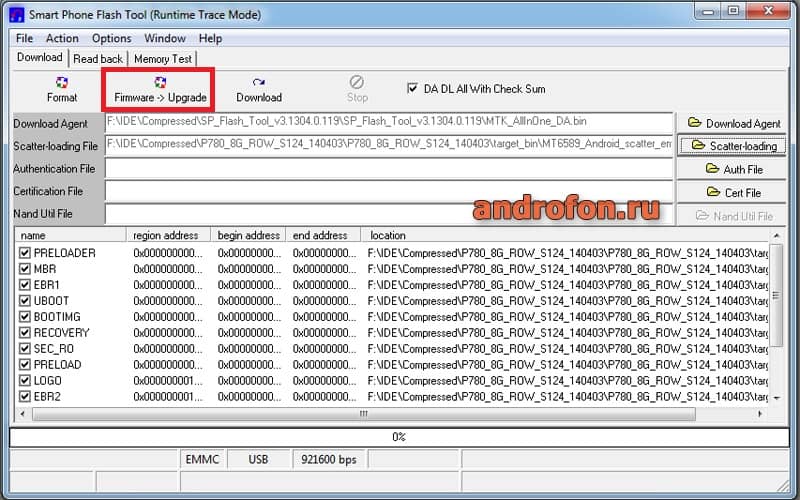Browse for an Auth File
Viewport: 800px width, 500px height.
[x=733, y=169]
